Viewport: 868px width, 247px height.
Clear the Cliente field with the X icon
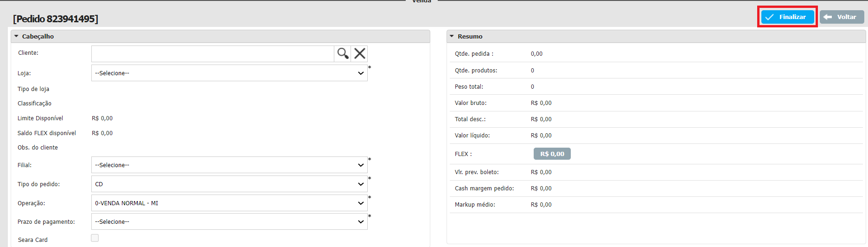coord(360,53)
